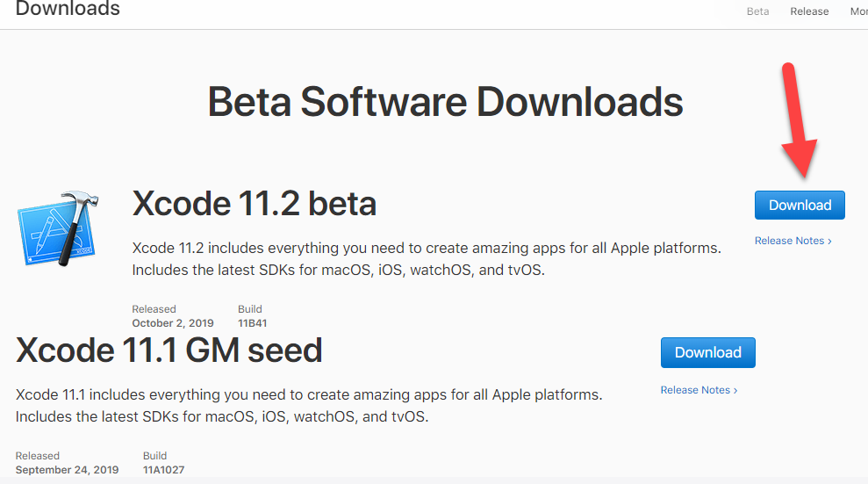Image resolution: width=868 pixels, height=484 pixels.
Task: Click the chevron next to 11.2 Release Notes
Action: tap(829, 241)
